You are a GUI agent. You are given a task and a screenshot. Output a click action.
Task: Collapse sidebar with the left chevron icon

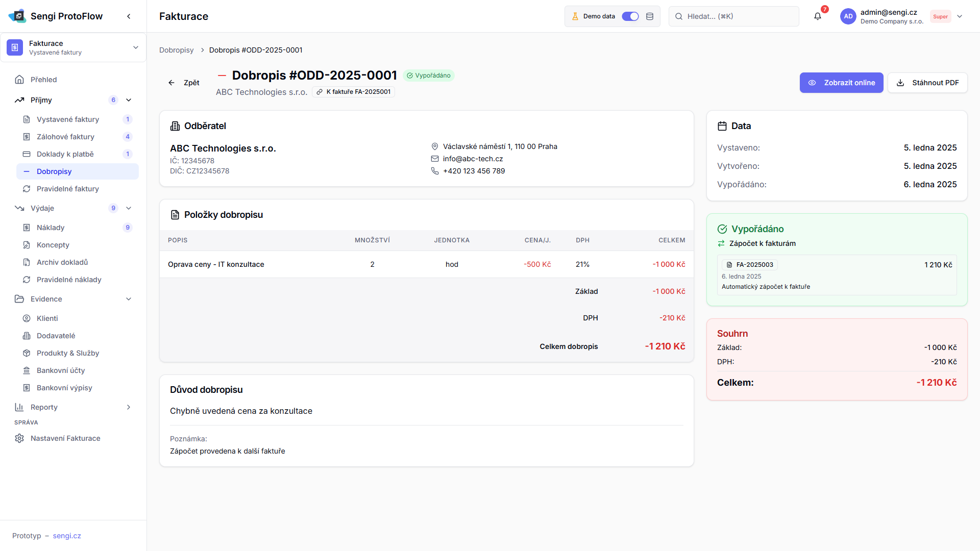[x=129, y=16]
